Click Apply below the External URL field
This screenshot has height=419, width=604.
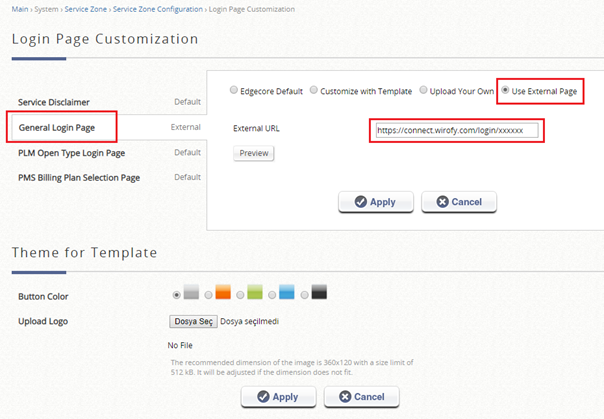click(375, 201)
